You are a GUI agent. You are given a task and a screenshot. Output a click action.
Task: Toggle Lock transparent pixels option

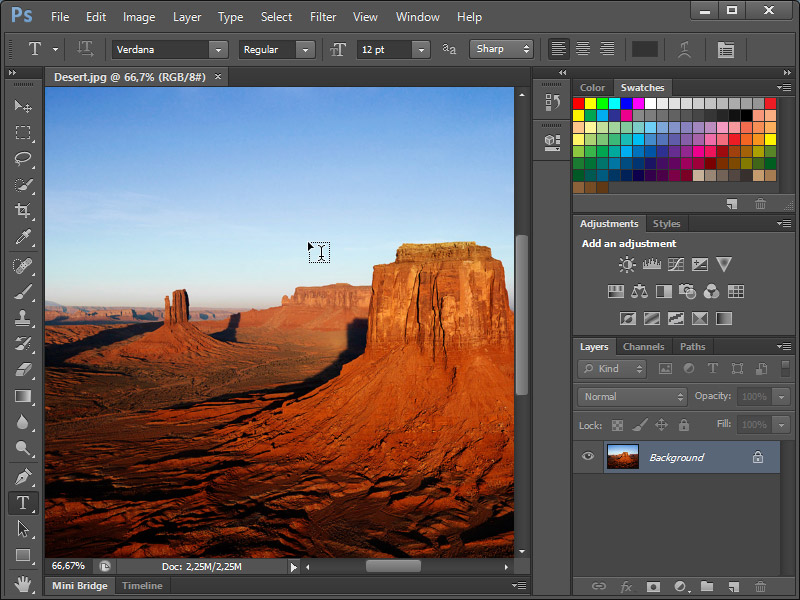pos(617,425)
